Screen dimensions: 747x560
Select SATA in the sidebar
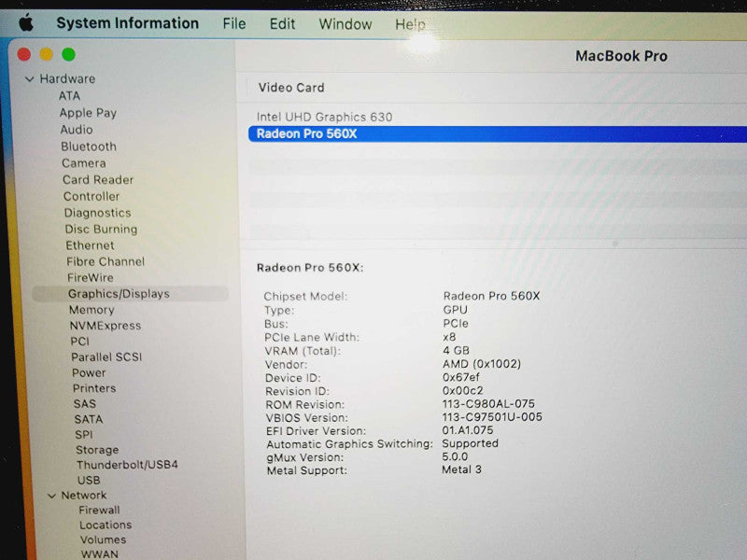pos(89,419)
